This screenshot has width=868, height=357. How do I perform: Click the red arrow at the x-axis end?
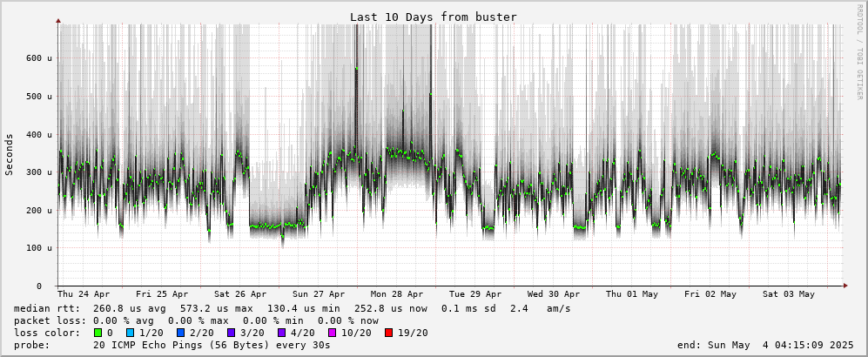tap(845, 286)
